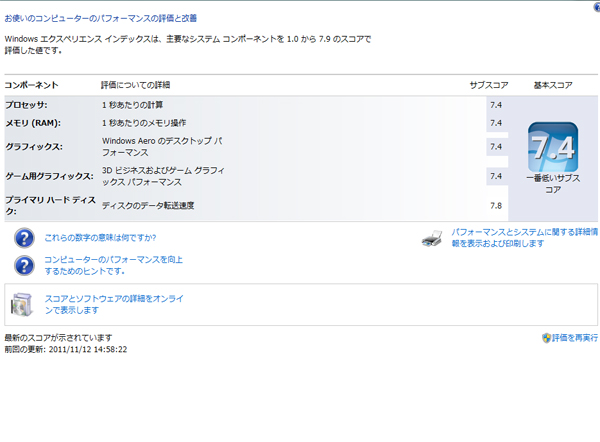
Task: Click the help icon in the top-right corner
Action: [x=597, y=7]
